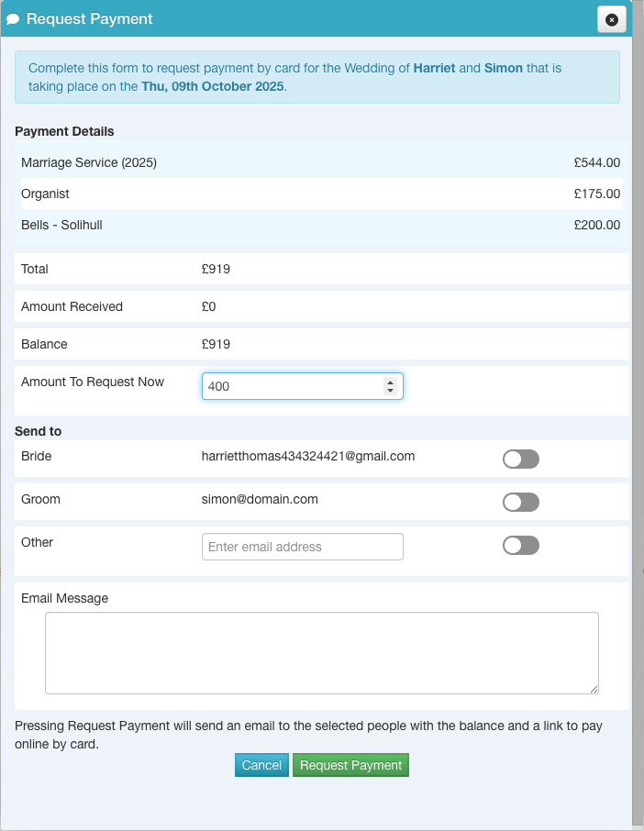
Task: Select the Bells - Solihull line
Action: pyautogui.click(x=321, y=226)
